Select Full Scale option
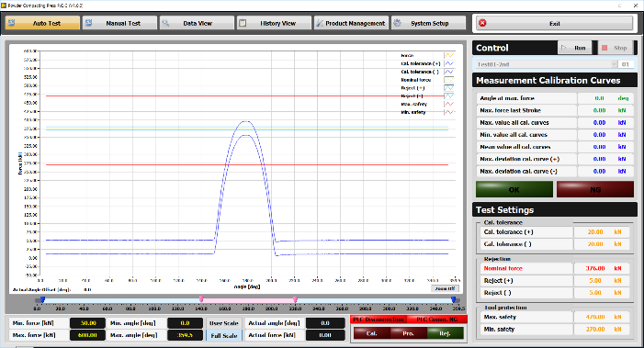 coord(223,335)
